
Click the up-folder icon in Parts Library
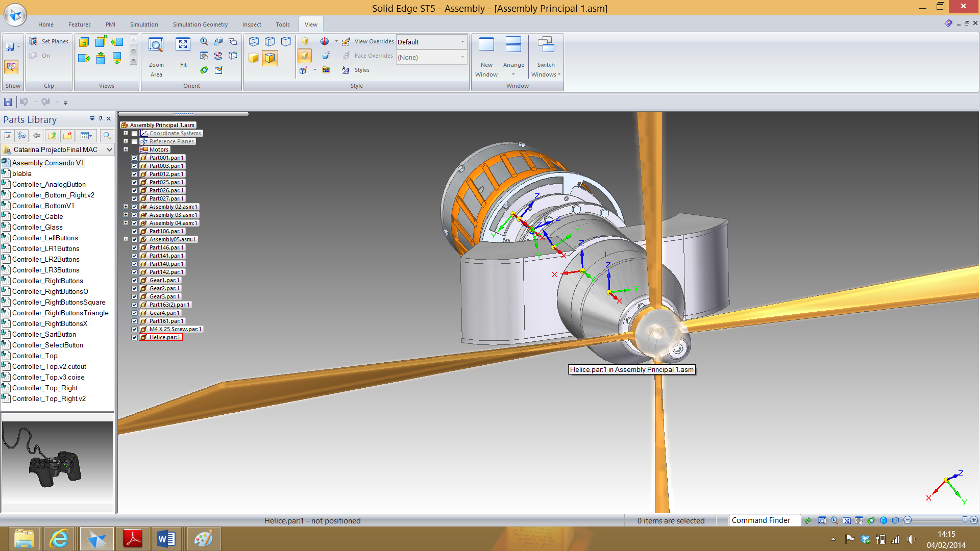(52, 136)
